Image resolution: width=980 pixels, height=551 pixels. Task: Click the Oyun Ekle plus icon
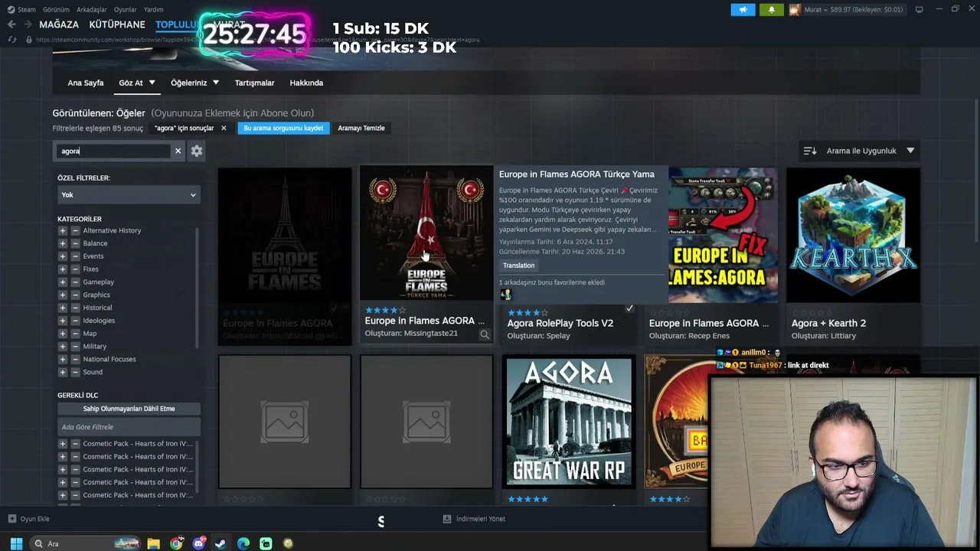point(11,519)
